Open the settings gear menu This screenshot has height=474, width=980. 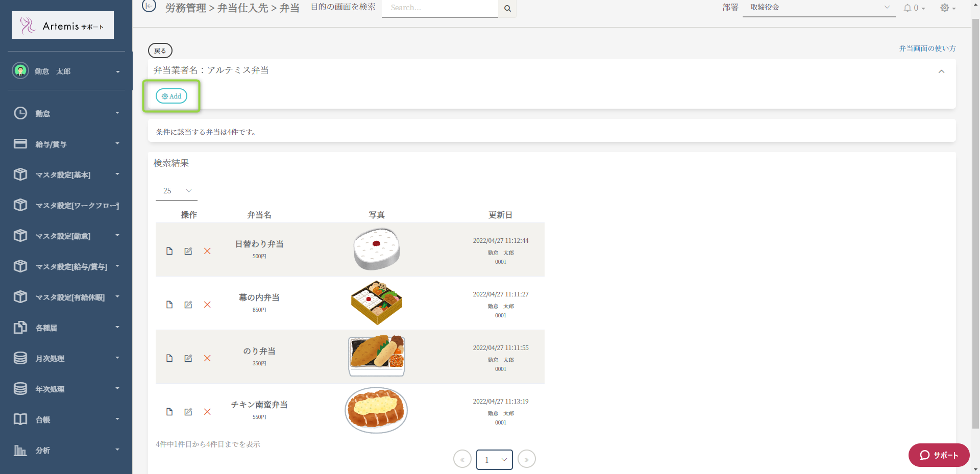coord(947,8)
